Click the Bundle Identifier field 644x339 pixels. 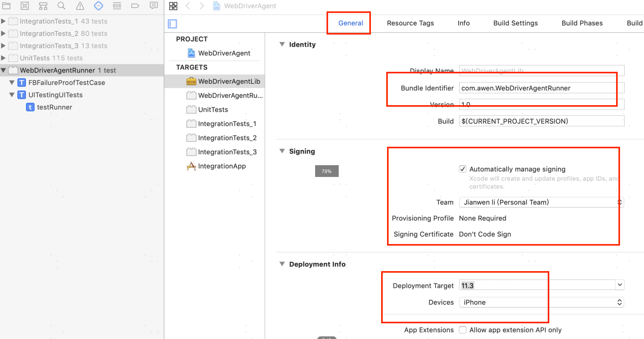click(x=541, y=88)
